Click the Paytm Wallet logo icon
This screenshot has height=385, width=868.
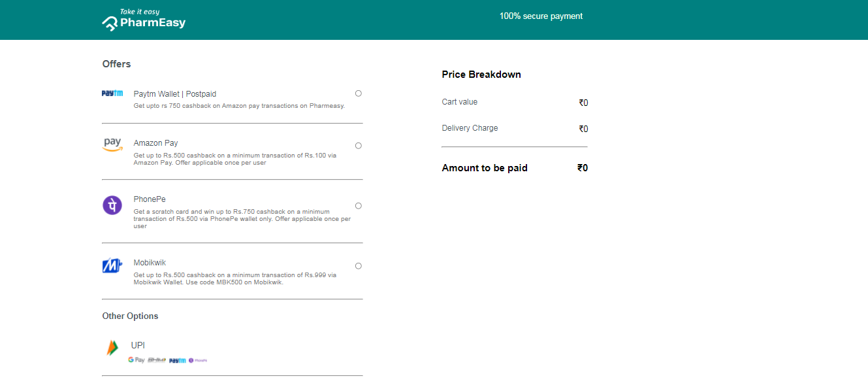112,93
